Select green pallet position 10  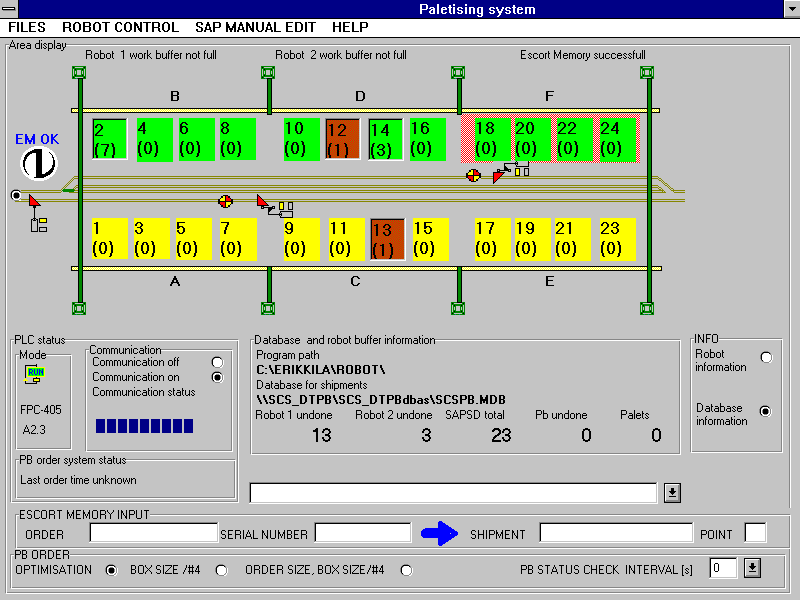(301, 139)
